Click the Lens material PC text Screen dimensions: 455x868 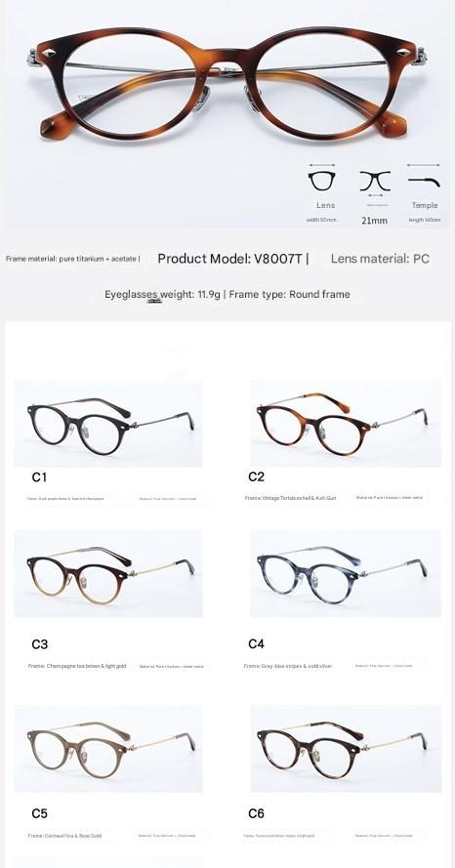(x=380, y=259)
